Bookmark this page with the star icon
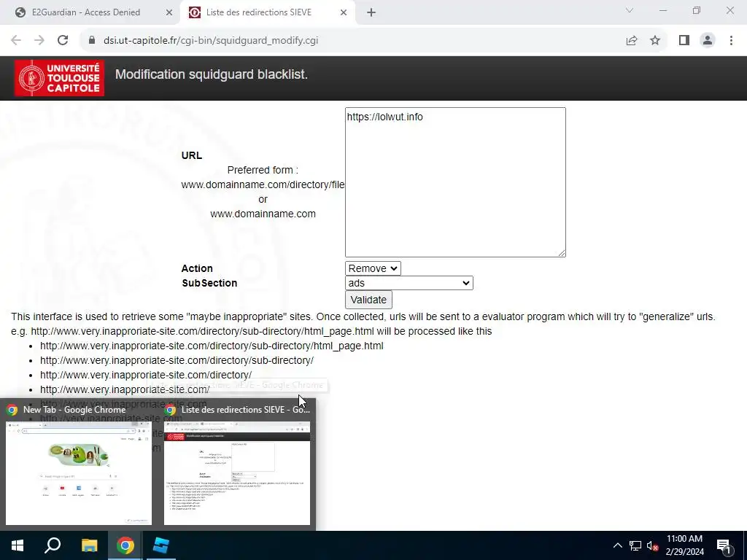Image resolution: width=747 pixels, height=560 pixels. 655,41
